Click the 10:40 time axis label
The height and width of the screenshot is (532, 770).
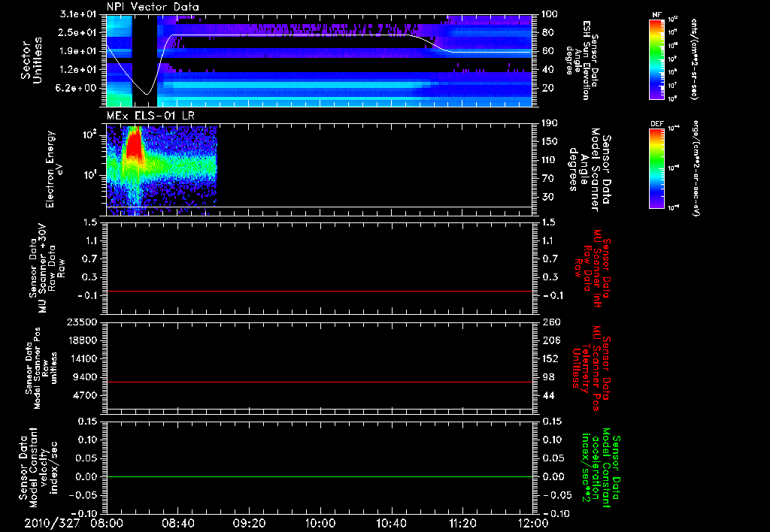point(391,523)
